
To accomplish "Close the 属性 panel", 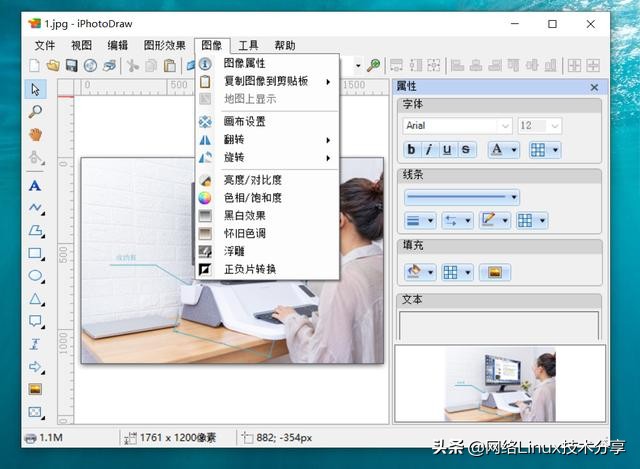I will [x=594, y=87].
